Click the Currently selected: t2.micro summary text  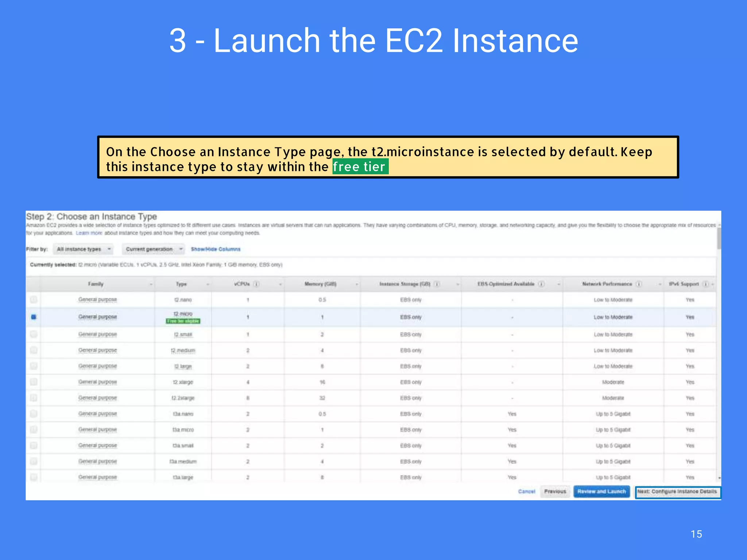[x=156, y=265]
